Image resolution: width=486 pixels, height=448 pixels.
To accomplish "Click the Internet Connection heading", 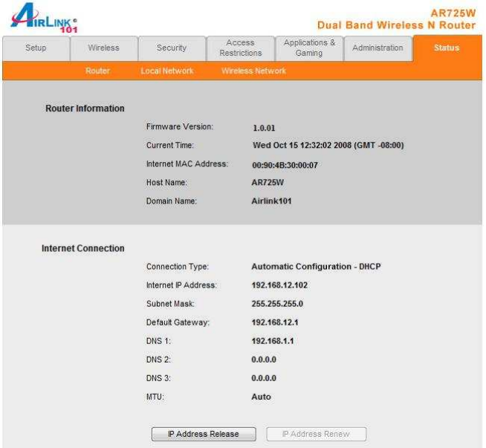I will [x=83, y=248].
